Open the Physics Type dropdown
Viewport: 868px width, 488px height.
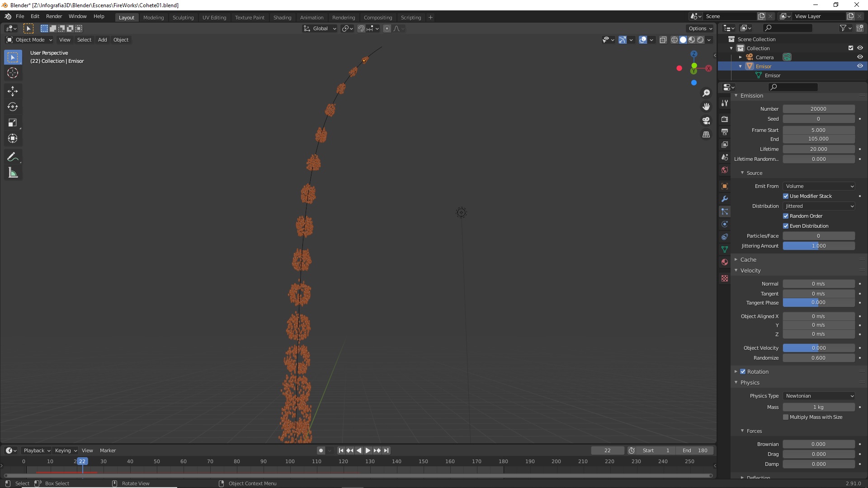819,396
